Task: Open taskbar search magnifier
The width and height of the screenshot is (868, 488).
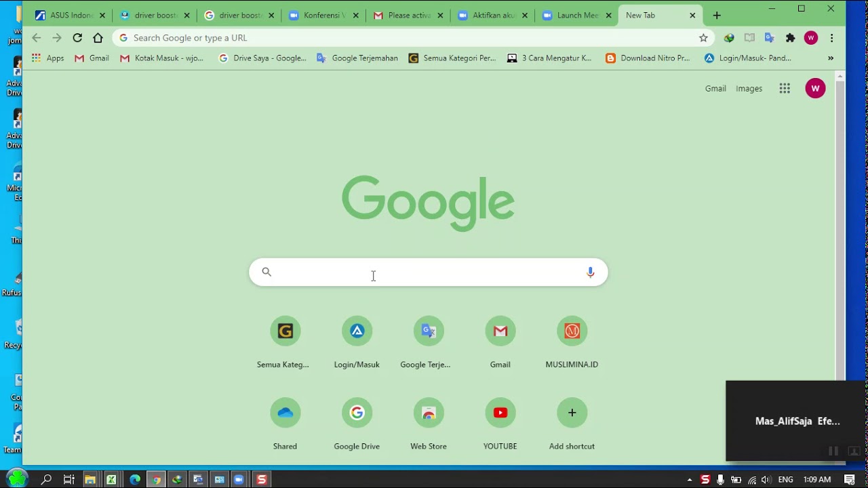Action: pos(46,480)
